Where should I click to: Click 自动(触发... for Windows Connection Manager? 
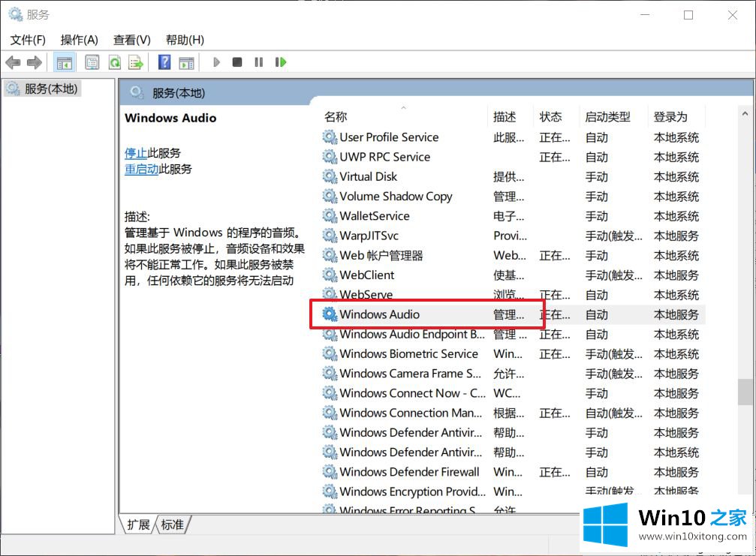click(x=614, y=413)
